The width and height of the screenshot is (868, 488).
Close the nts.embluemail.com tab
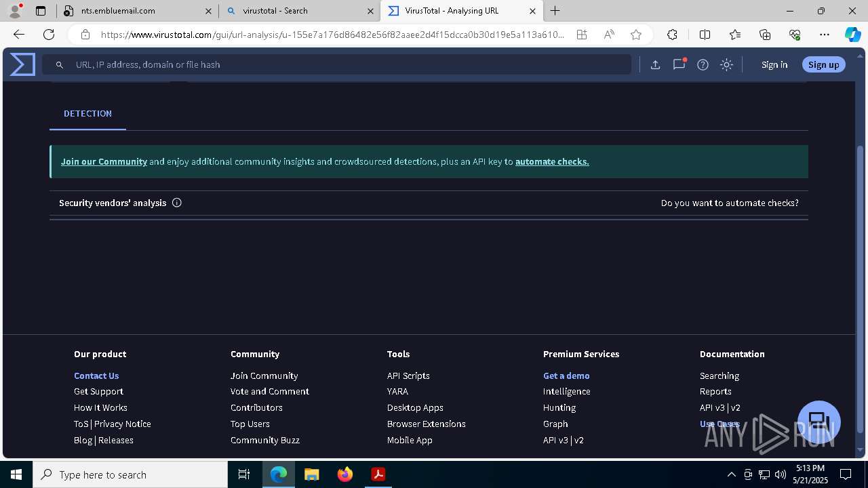(x=208, y=11)
